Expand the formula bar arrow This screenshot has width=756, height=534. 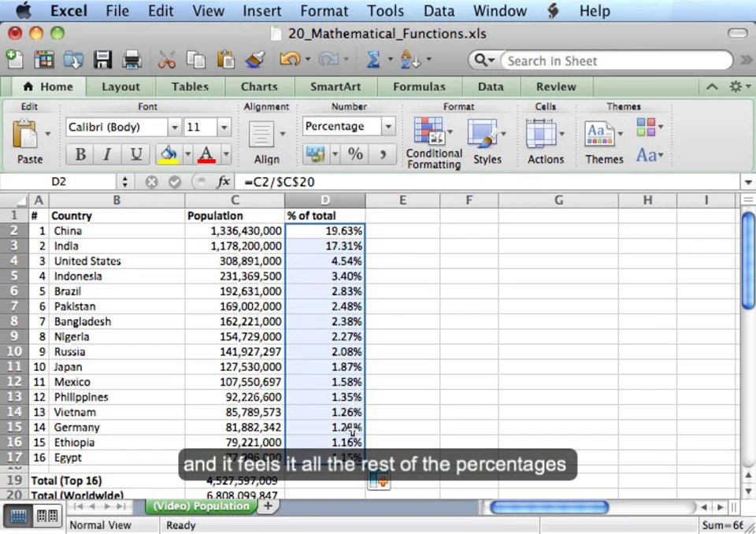pyautogui.click(x=748, y=183)
